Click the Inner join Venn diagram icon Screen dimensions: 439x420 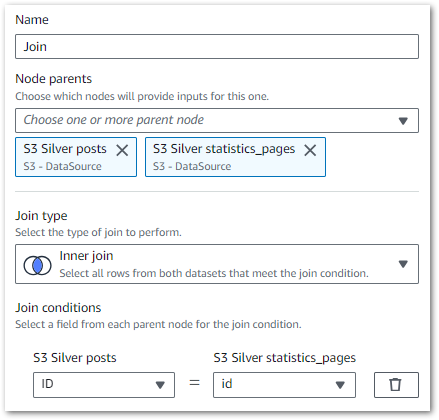pyautogui.click(x=37, y=266)
